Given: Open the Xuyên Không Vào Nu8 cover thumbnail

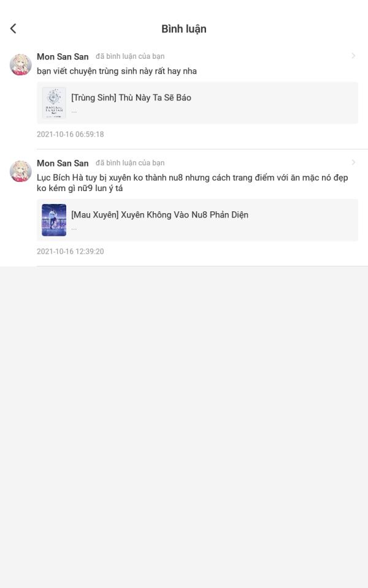Looking at the screenshot, I should point(54,220).
